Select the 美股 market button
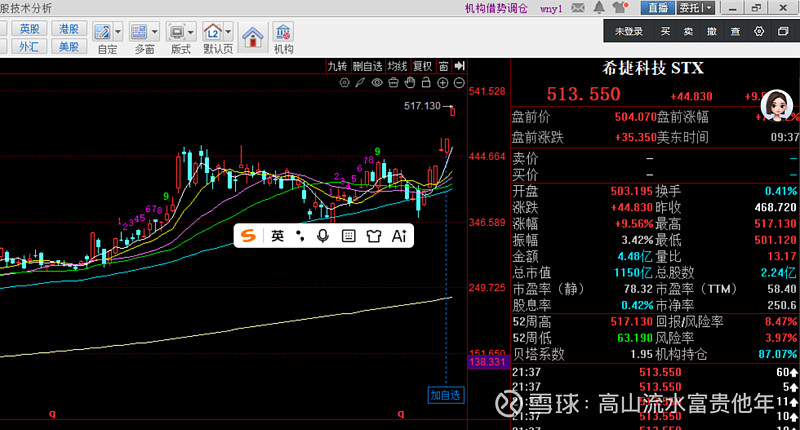 point(69,46)
